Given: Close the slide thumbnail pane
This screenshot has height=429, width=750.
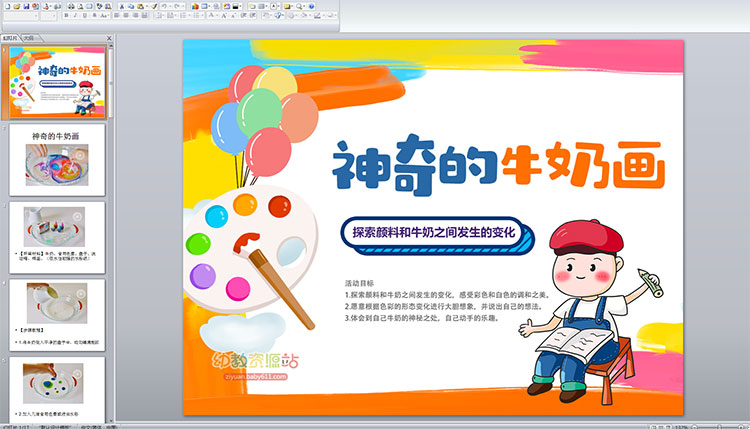Looking at the screenshot, I should click(x=109, y=38).
